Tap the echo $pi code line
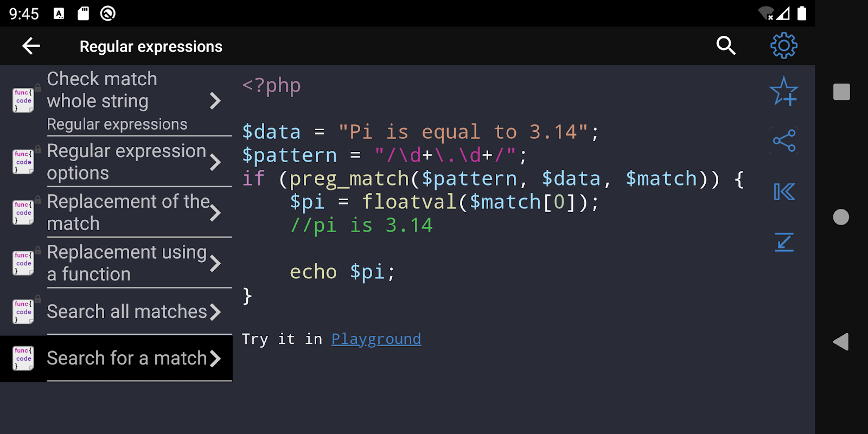Screen dimensions: 868x434 pos(342,272)
